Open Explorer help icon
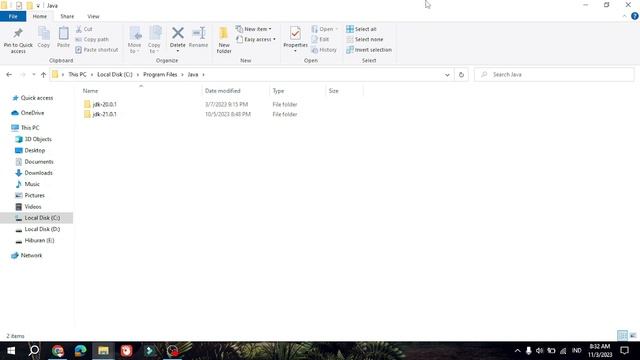 click(635, 16)
